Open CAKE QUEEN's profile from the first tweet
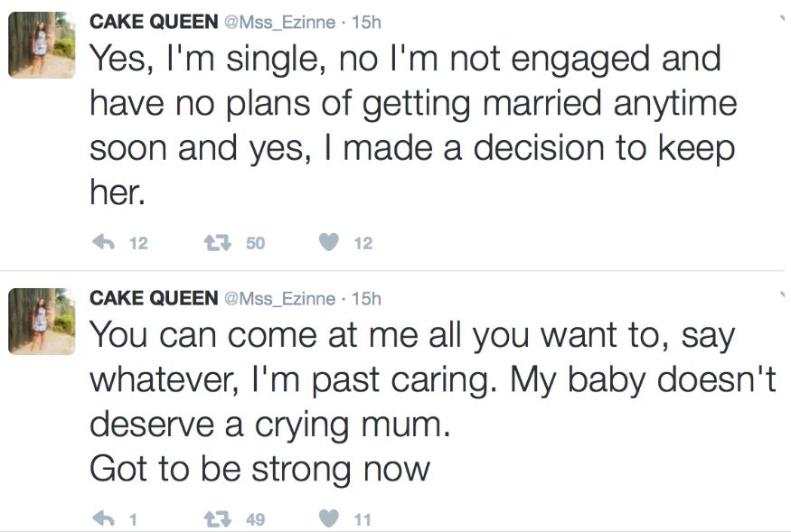This screenshot has width=791, height=532. pyautogui.click(x=153, y=21)
